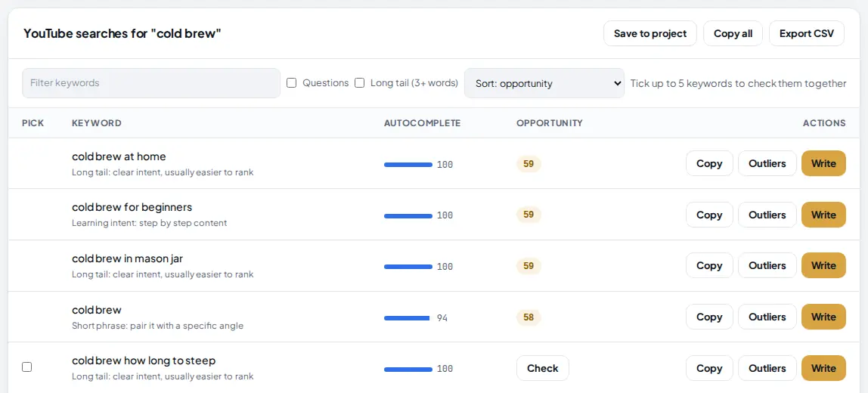Click opportunity badge 59 for cold brew at home

[529, 164]
